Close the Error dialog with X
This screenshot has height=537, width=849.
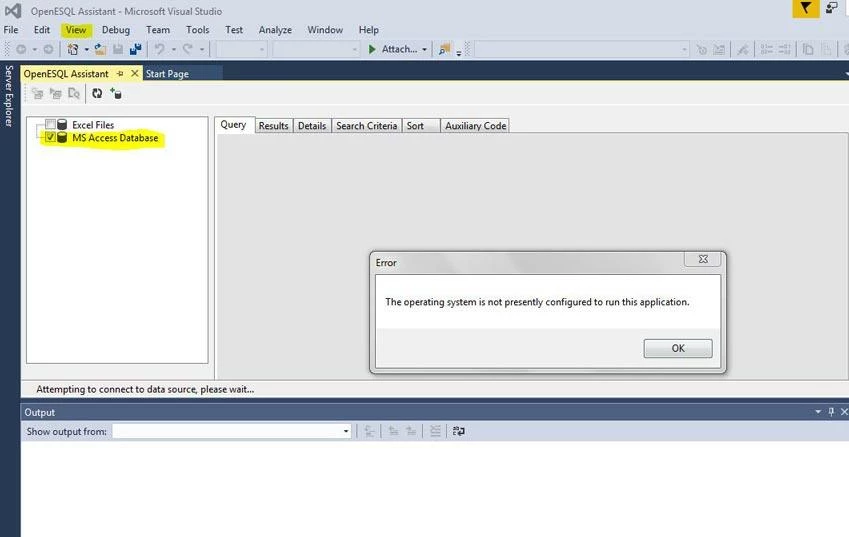703,259
